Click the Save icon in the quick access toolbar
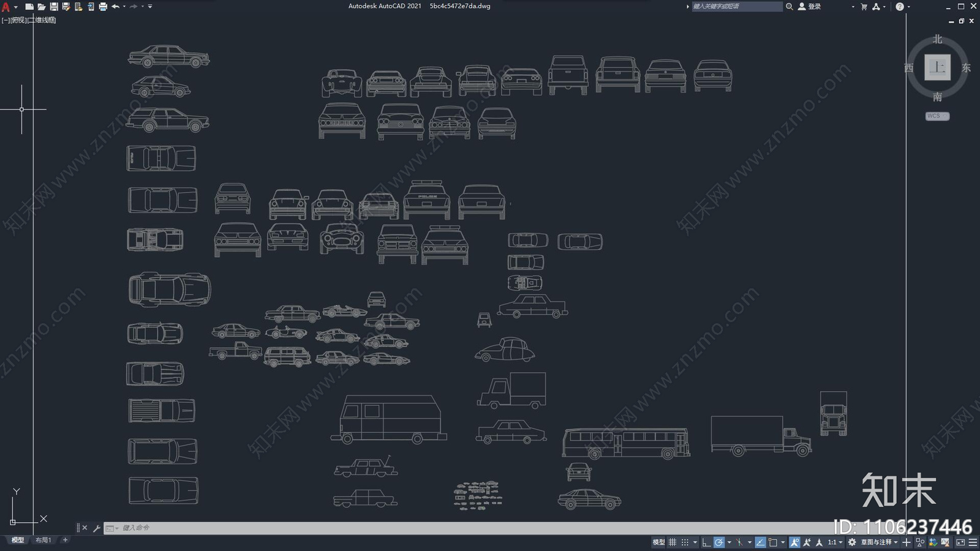980x551 pixels. click(x=54, y=7)
